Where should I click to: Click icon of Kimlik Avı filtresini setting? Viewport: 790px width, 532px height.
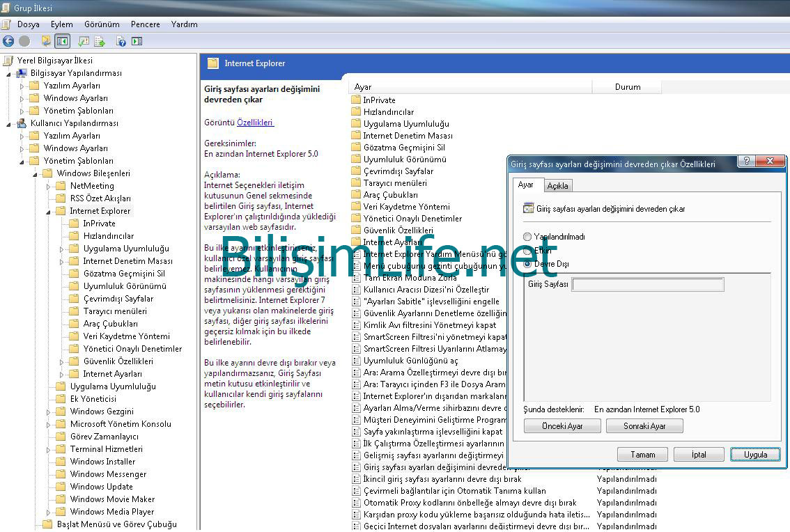coord(356,325)
